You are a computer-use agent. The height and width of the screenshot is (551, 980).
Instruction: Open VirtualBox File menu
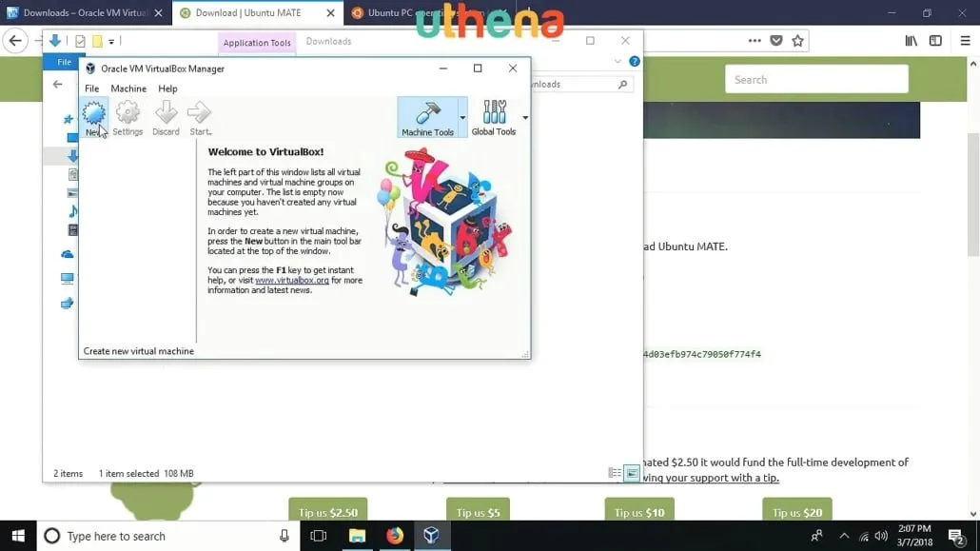[92, 89]
